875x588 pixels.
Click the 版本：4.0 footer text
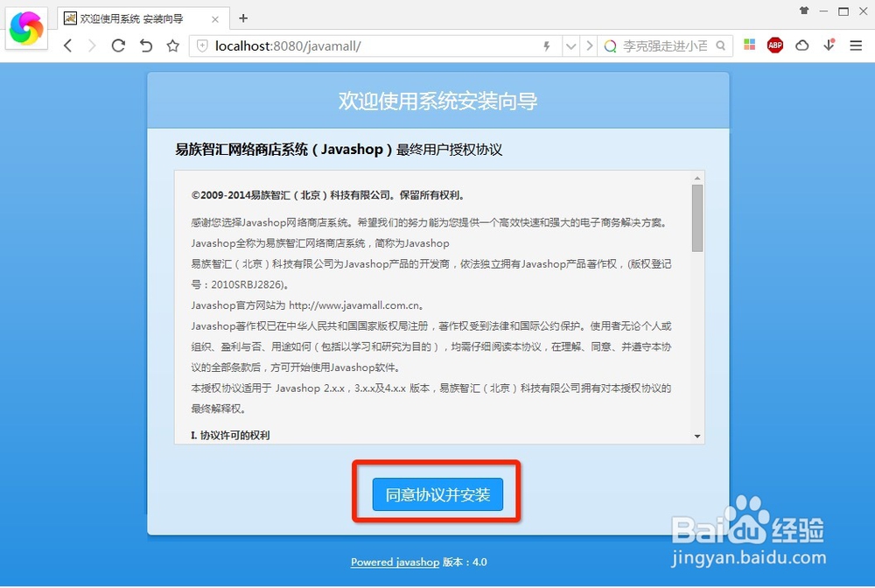[x=465, y=563]
